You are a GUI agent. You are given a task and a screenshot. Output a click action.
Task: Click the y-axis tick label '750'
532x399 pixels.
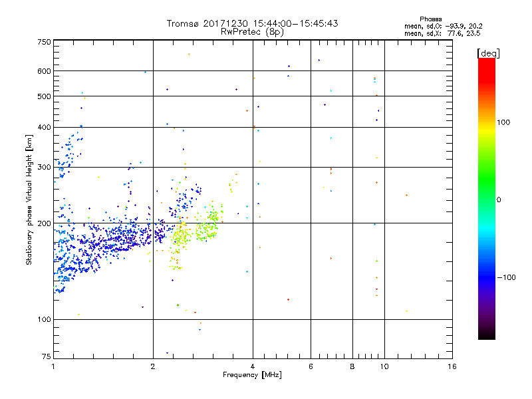pyautogui.click(x=44, y=42)
